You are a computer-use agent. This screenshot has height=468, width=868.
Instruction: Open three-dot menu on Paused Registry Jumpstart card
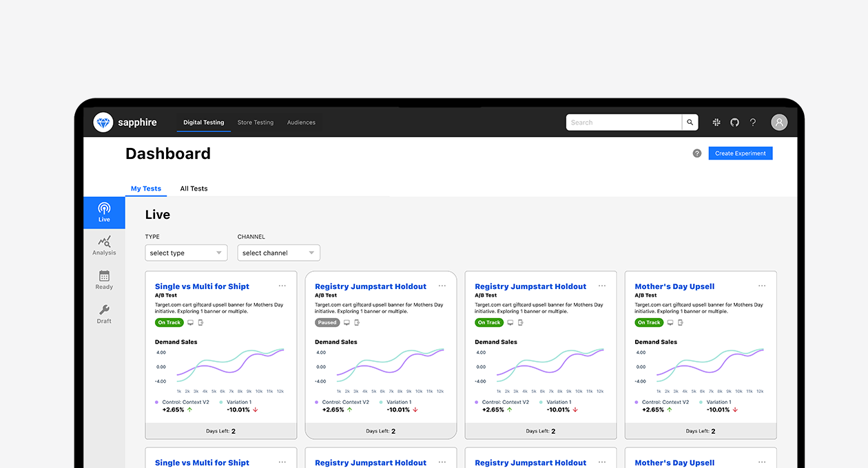point(442,286)
